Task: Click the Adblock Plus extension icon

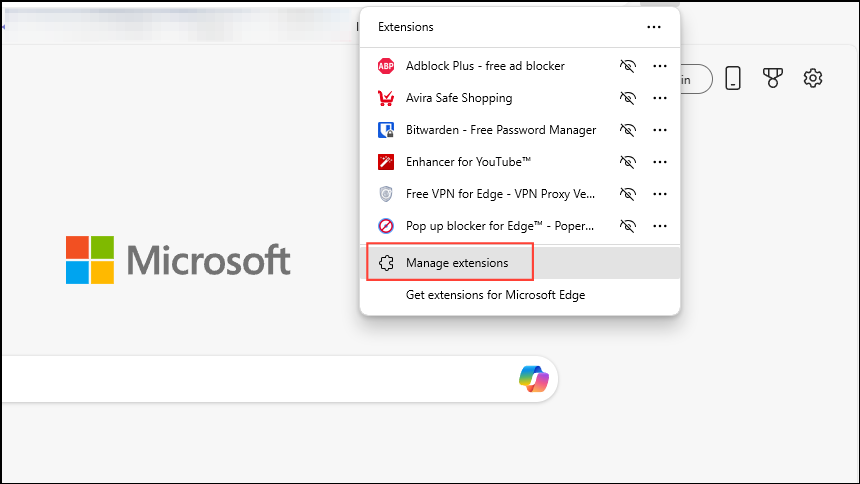Action: [386, 66]
